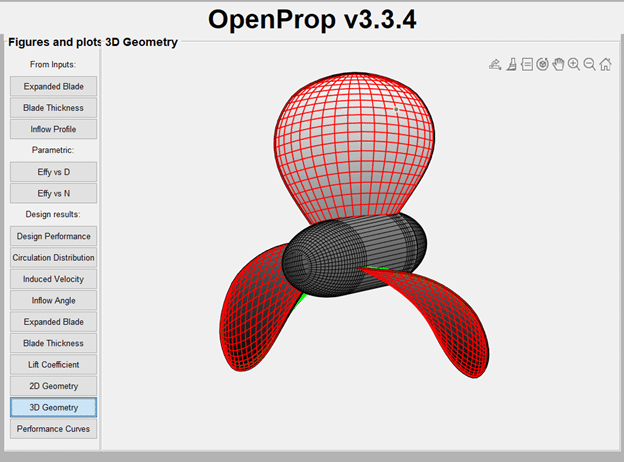Image resolution: width=624 pixels, height=462 pixels.
Task: Click the "3D Geometry" panel heading
Action: click(x=141, y=42)
